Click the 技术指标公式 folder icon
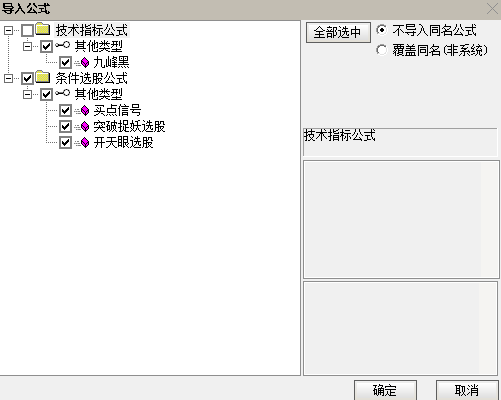501x400 pixels. point(43,29)
